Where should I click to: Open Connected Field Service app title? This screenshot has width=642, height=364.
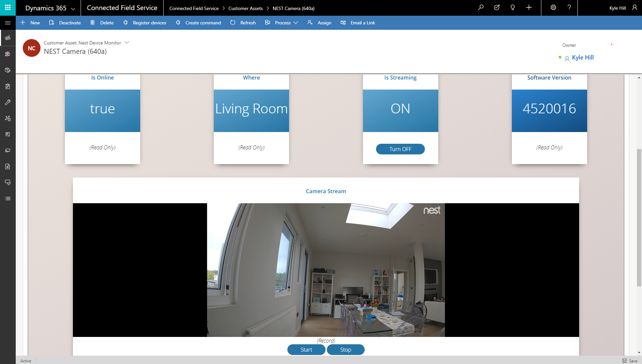click(x=122, y=8)
